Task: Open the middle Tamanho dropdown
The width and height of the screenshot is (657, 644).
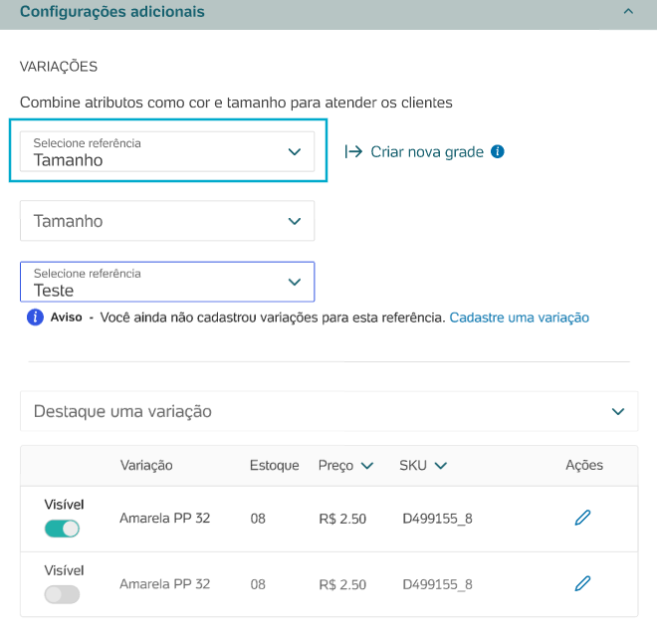Action: tap(167, 221)
